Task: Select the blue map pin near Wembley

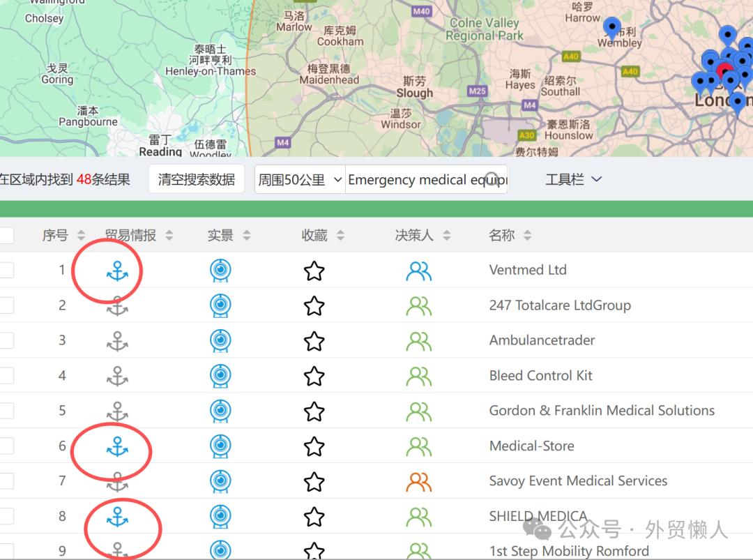Action: 612,28
